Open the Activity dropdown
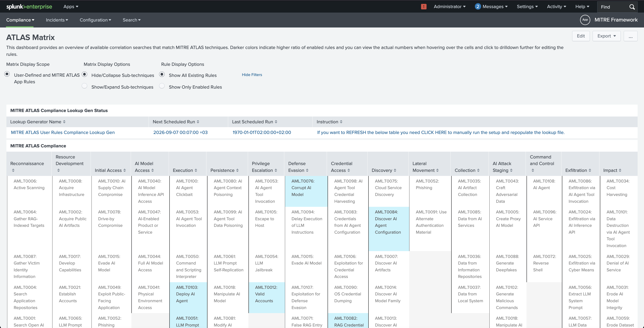Image resolution: width=644 pixels, height=328 pixels. click(x=556, y=7)
